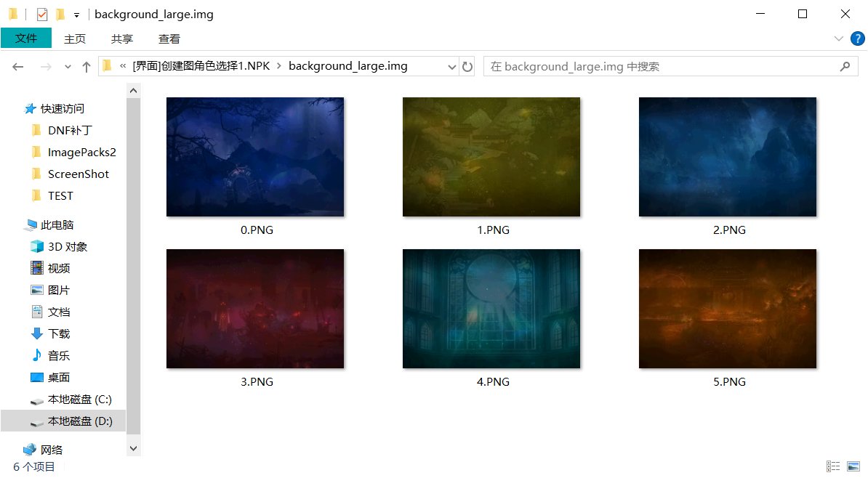The width and height of the screenshot is (868, 478).
Task: Click the 6 个项目 status text
Action: [x=34, y=467]
